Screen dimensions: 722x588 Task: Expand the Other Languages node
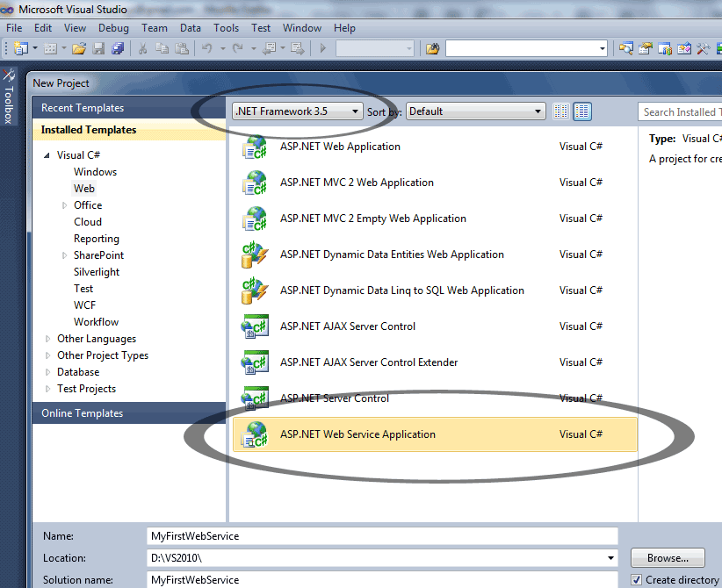(x=47, y=339)
